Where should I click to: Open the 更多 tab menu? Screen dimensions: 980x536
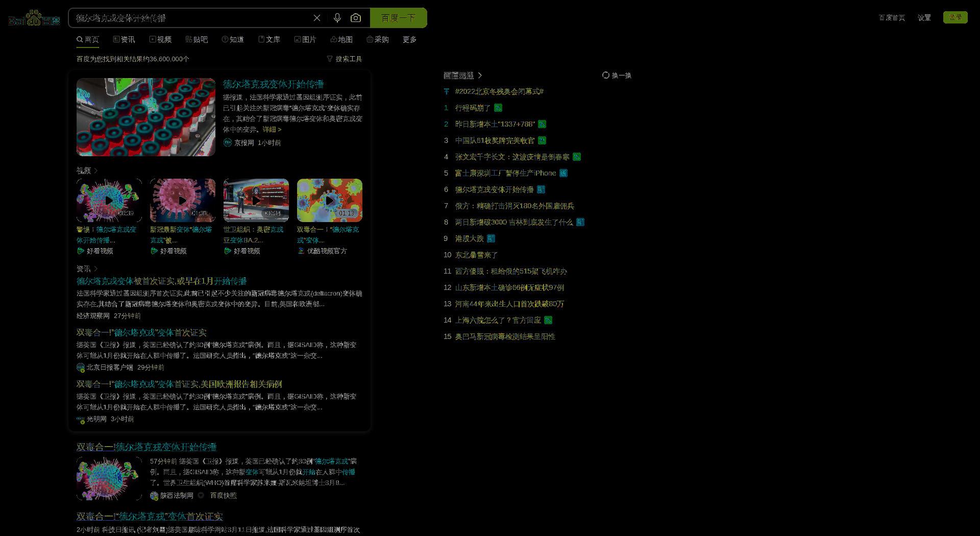pos(409,39)
